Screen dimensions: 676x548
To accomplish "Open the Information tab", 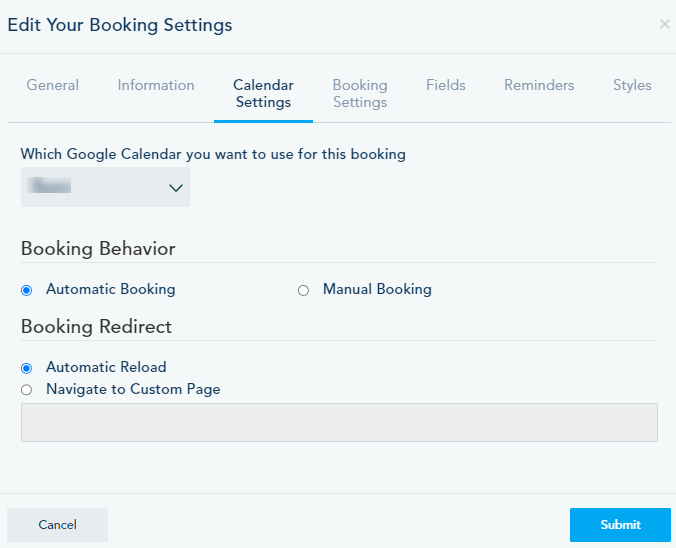I will pos(156,85).
